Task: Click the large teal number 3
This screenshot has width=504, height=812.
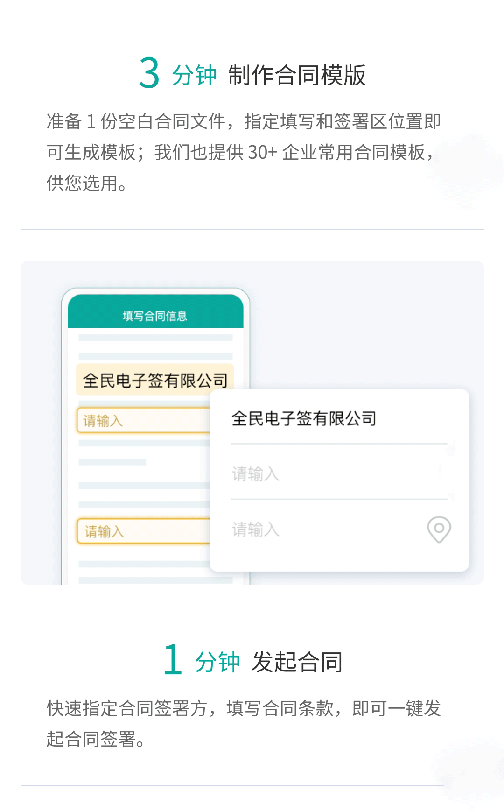Action: coord(149,73)
